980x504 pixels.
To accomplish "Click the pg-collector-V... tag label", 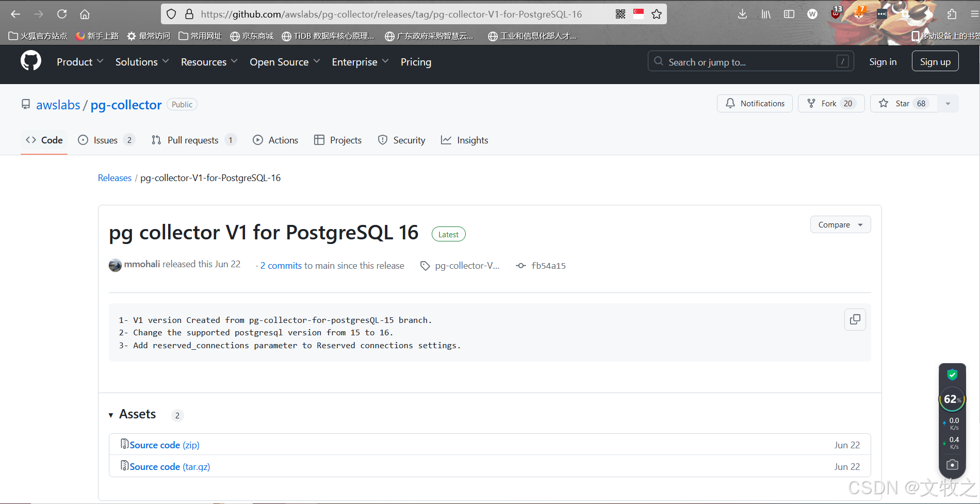I will click(467, 266).
